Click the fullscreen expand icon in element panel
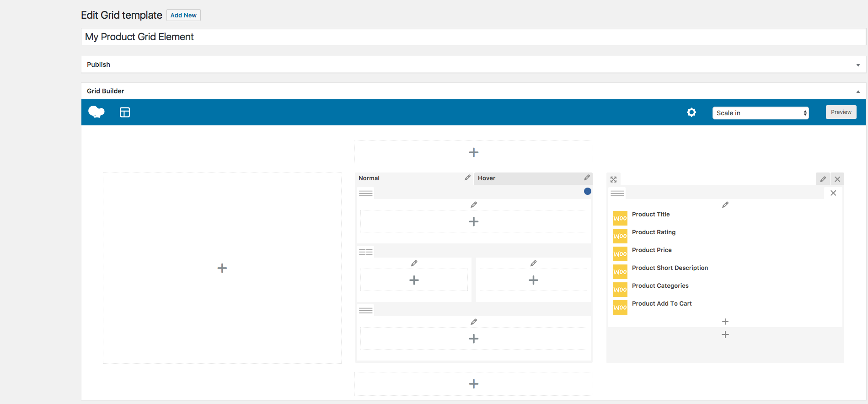868x404 pixels. click(614, 179)
